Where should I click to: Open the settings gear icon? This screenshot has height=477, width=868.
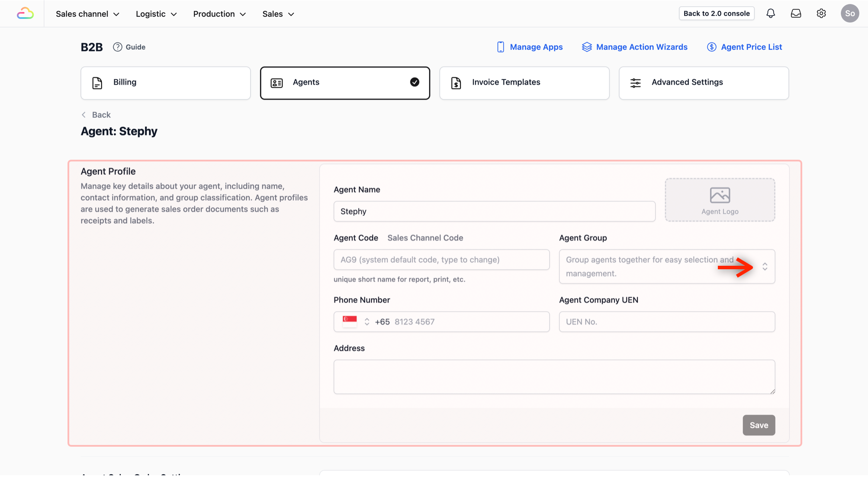(x=821, y=13)
